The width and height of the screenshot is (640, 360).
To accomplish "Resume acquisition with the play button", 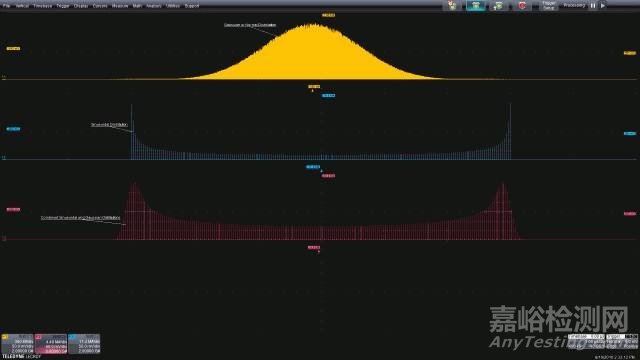I will click(603, 6).
